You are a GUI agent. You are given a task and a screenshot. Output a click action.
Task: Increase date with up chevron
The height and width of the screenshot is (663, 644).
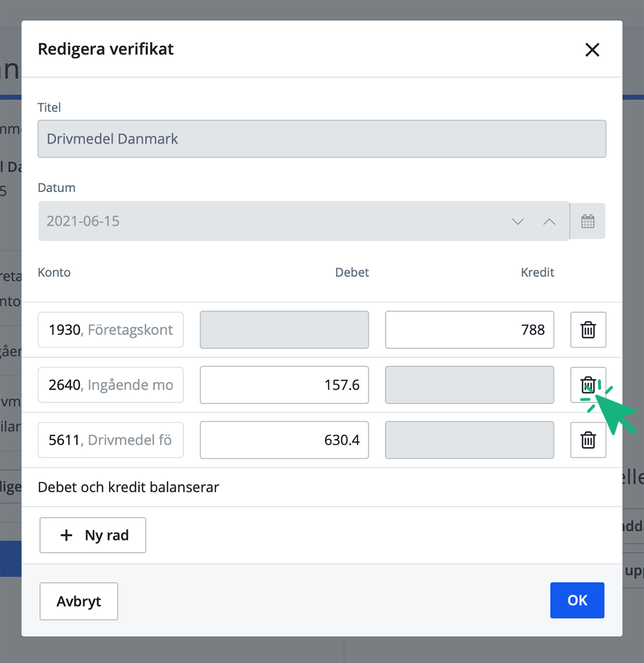[x=549, y=222]
